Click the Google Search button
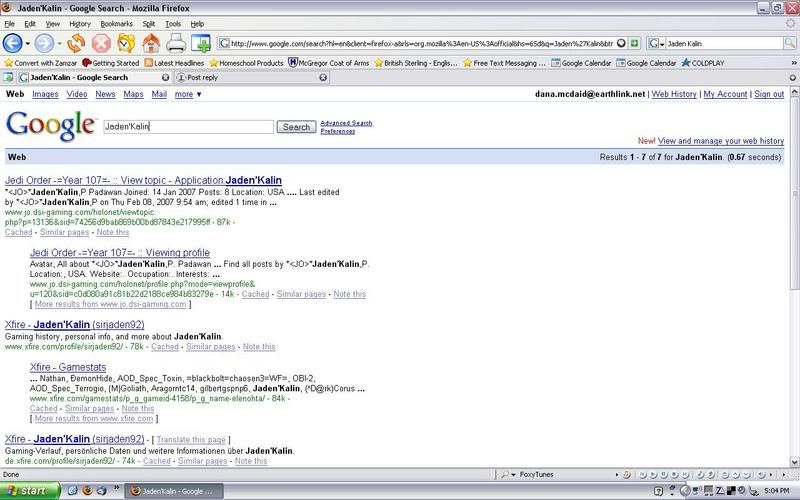This screenshot has height=500, width=800. (296, 127)
